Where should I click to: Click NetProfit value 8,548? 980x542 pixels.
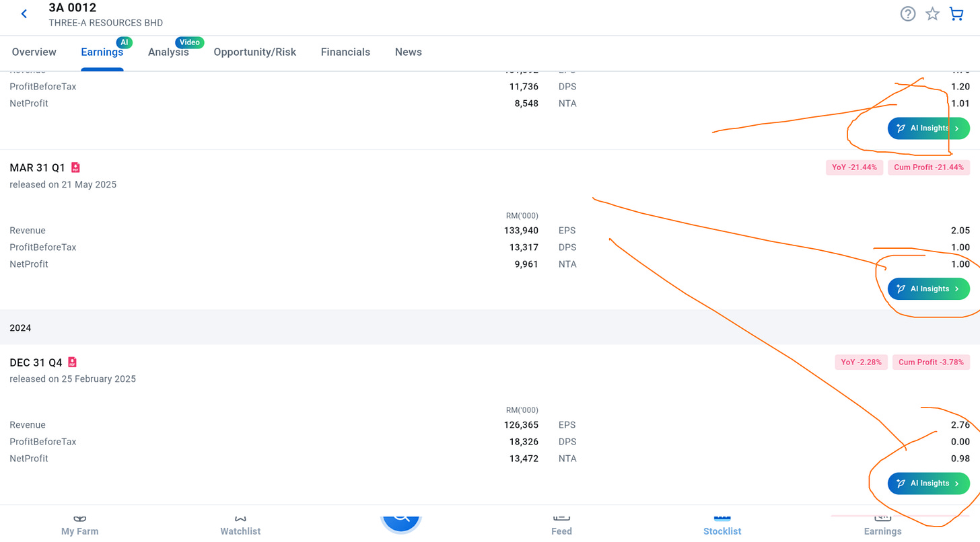(x=526, y=104)
